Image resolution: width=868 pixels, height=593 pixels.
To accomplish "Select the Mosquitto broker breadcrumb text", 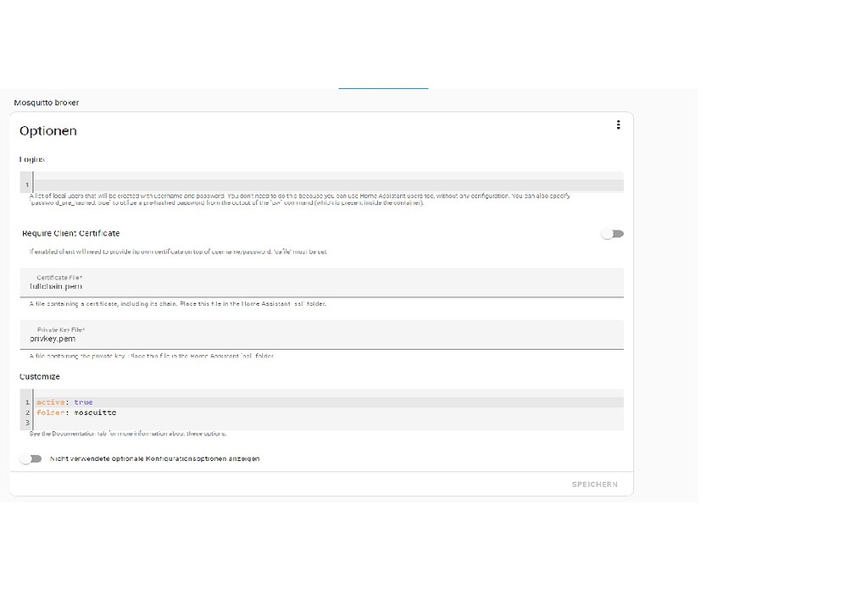I will (x=47, y=103).
